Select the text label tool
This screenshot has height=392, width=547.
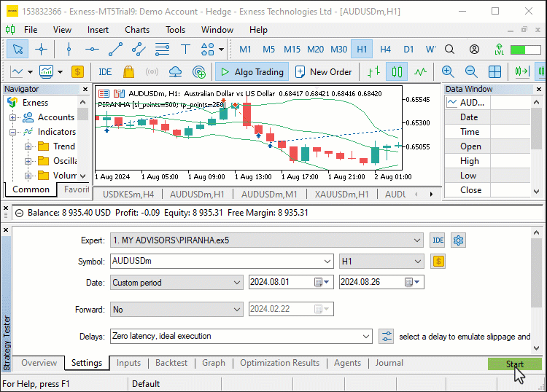coord(185,49)
